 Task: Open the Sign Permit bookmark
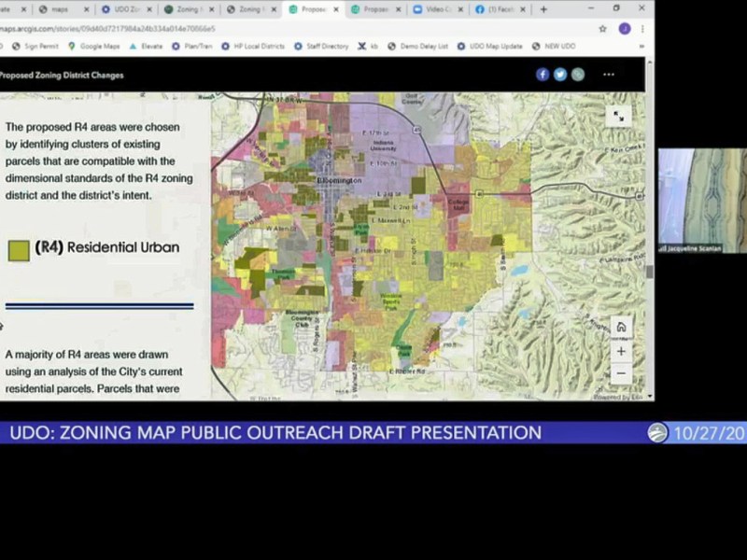click(x=35, y=46)
